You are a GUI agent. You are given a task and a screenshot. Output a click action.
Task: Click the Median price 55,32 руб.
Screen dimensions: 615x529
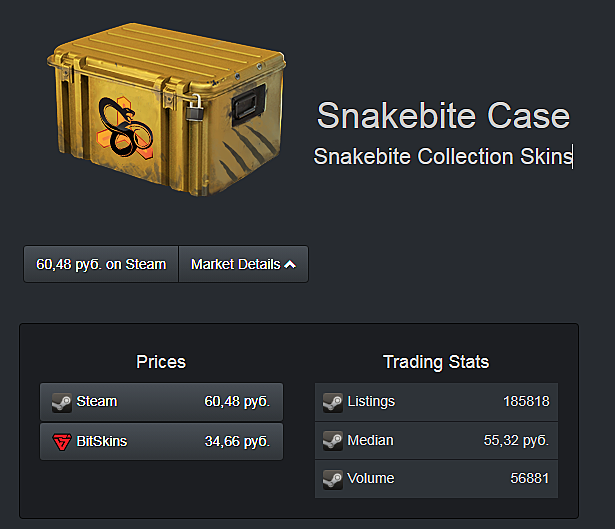click(516, 441)
